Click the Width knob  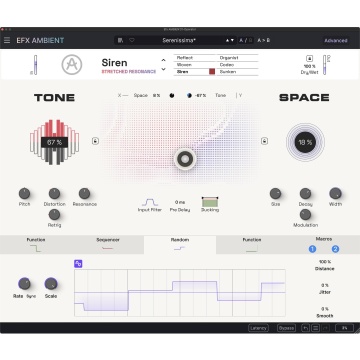[335, 193]
